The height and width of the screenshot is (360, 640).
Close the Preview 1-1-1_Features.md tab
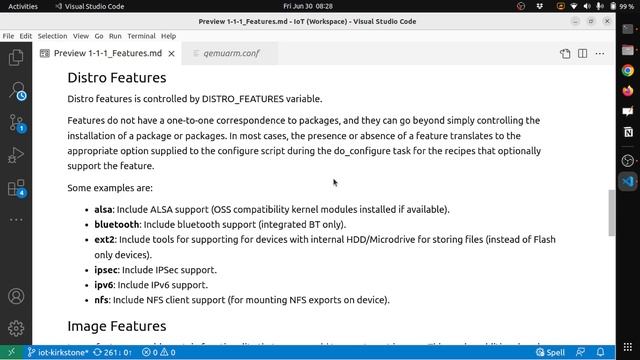(171, 53)
